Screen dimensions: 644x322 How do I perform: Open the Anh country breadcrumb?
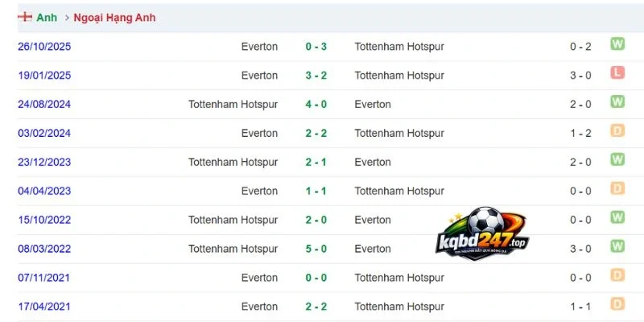[x=47, y=18]
